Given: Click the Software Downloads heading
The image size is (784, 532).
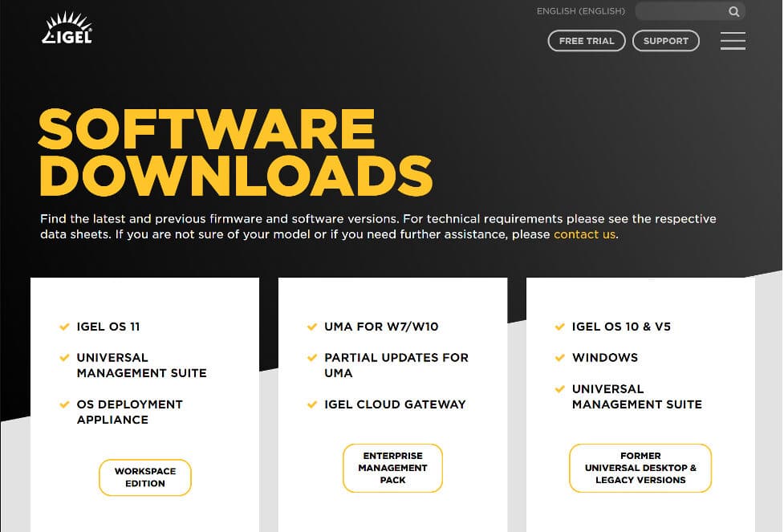Looking at the screenshot, I should click(x=235, y=152).
